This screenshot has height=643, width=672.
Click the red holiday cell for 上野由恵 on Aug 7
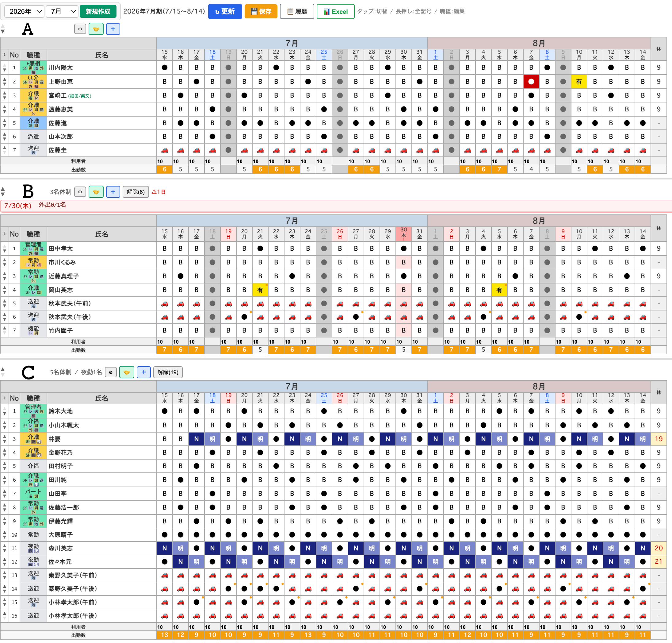(531, 82)
